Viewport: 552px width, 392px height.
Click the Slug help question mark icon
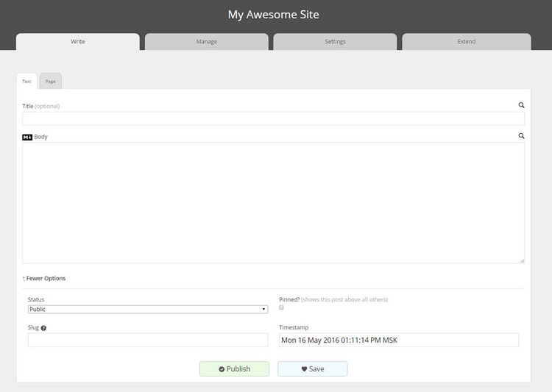(43, 328)
